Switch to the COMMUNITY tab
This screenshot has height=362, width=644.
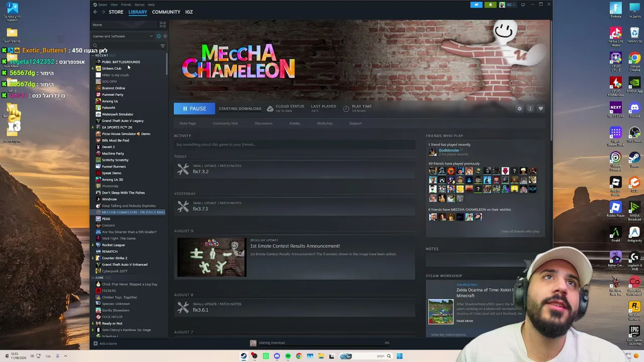click(x=166, y=12)
